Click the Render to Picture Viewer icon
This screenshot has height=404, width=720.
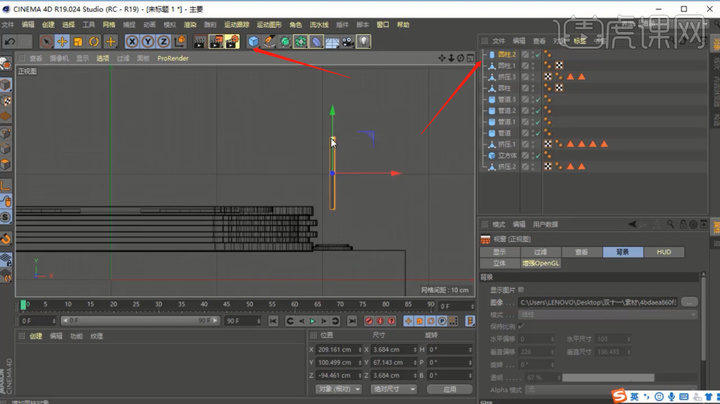[216, 42]
